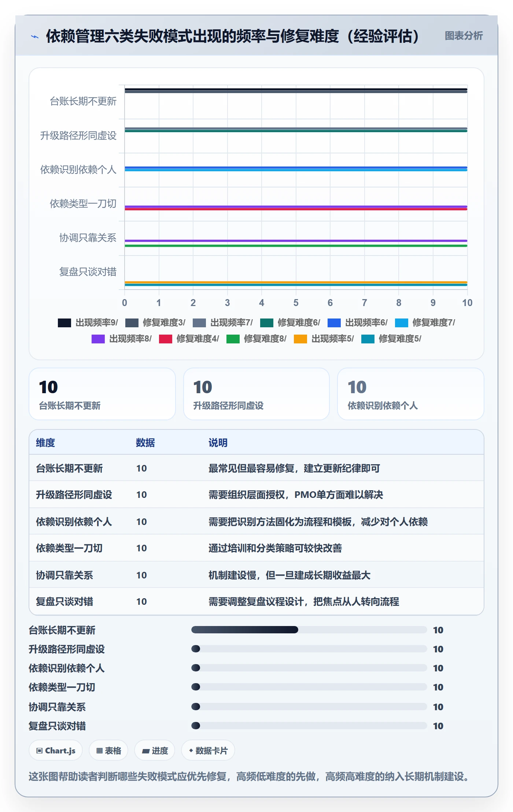Click description 机制建设慢，但一旦建成长期收益最大
Viewport: 513px width, 812px height.
(289, 575)
